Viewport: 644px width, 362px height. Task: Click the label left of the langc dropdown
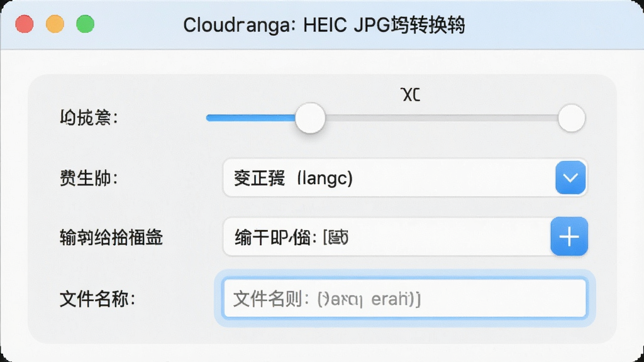pos(89,178)
